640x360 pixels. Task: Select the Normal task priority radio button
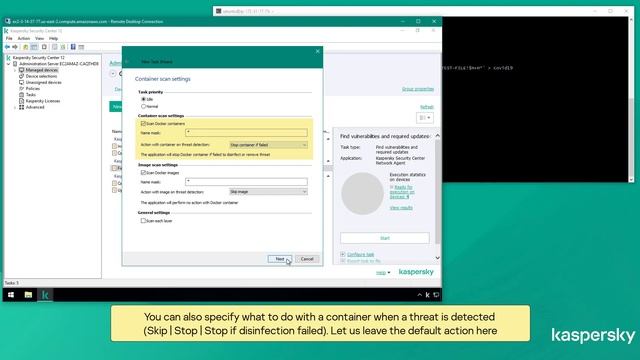(143, 107)
